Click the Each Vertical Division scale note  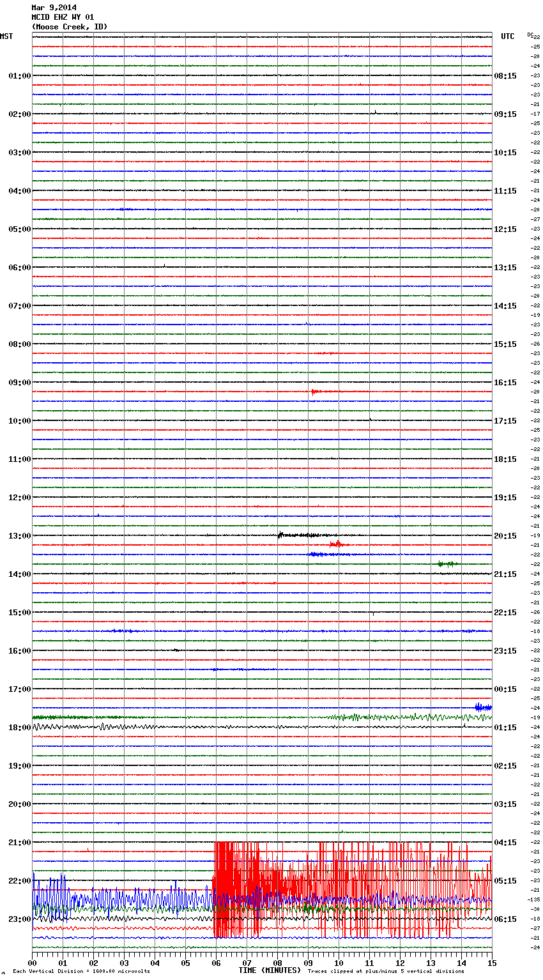point(81,972)
